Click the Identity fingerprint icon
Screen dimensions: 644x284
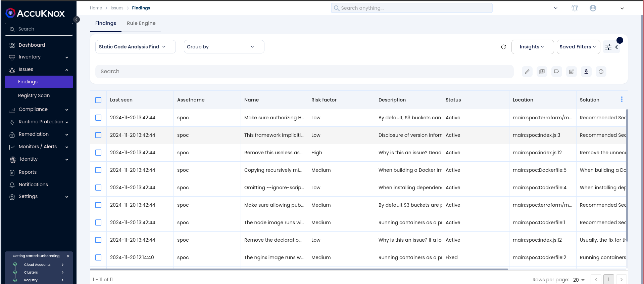tap(12, 160)
